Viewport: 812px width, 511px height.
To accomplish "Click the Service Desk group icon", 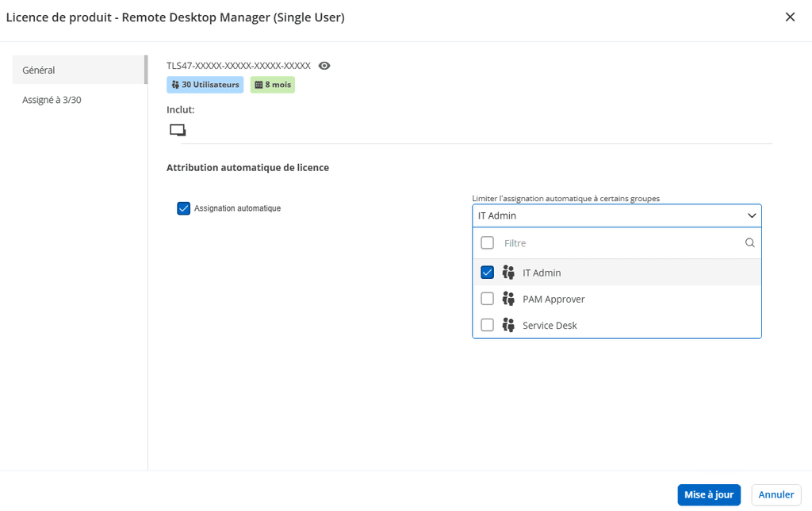I will click(x=509, y=325).
